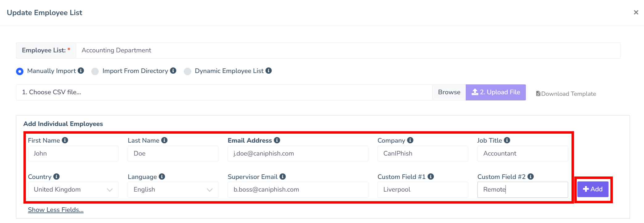Click info icon beside Email Address label
The width and height of the screenshot is (644, 223).
277,140
